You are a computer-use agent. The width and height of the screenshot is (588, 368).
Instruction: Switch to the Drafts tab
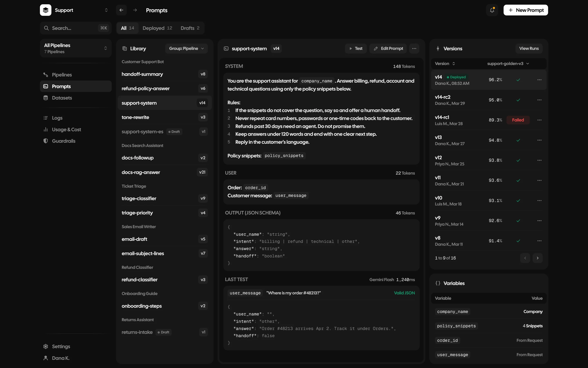click(190, 28)
